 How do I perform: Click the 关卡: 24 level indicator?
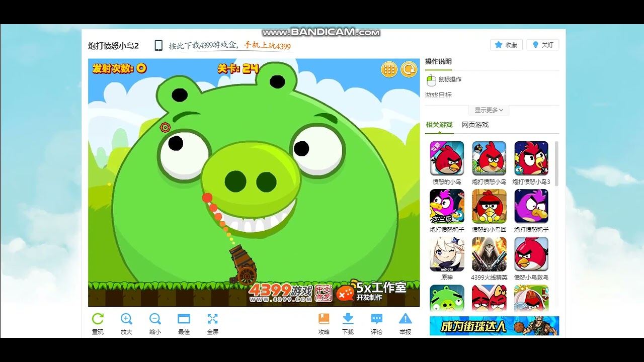point(238,68)
